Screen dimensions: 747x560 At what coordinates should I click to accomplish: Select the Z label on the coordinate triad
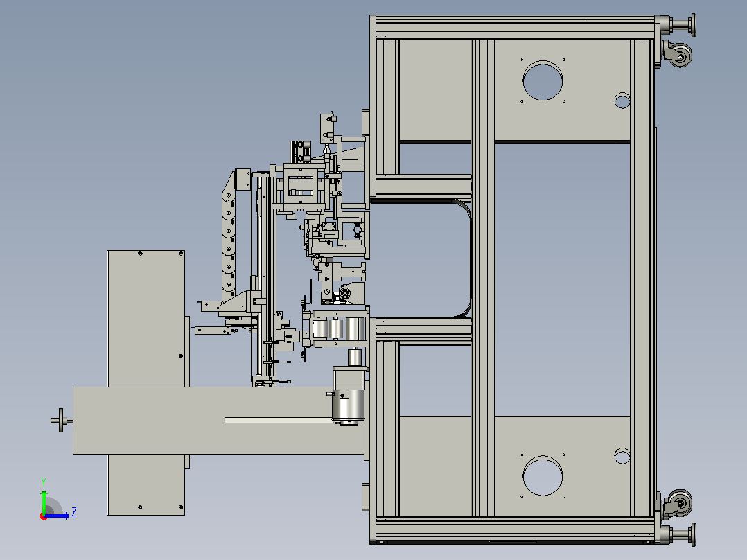tap(74, 512)
